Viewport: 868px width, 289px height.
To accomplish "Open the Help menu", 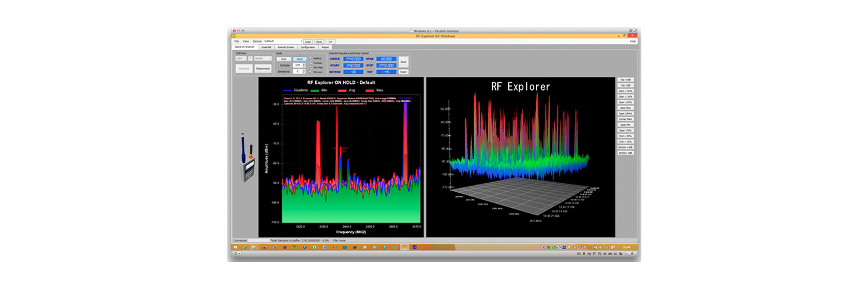I will coord(633,41).
